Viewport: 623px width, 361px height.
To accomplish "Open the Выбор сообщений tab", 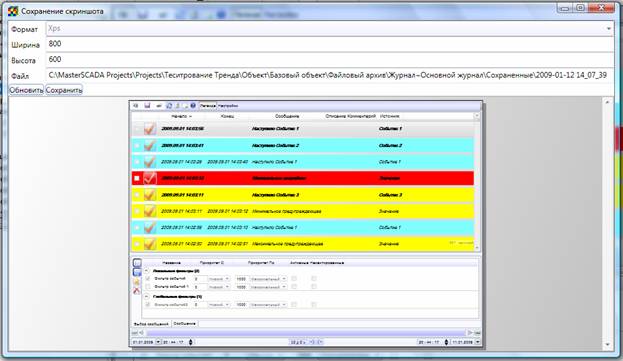I will click(151, 324).
